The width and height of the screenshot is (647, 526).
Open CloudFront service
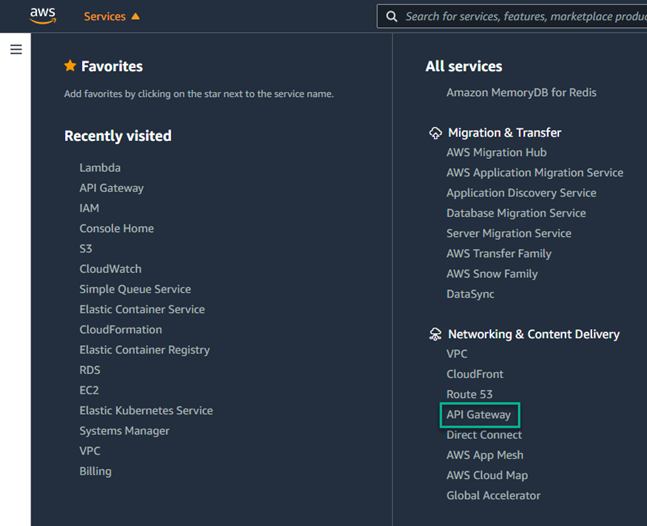point(475,374)
